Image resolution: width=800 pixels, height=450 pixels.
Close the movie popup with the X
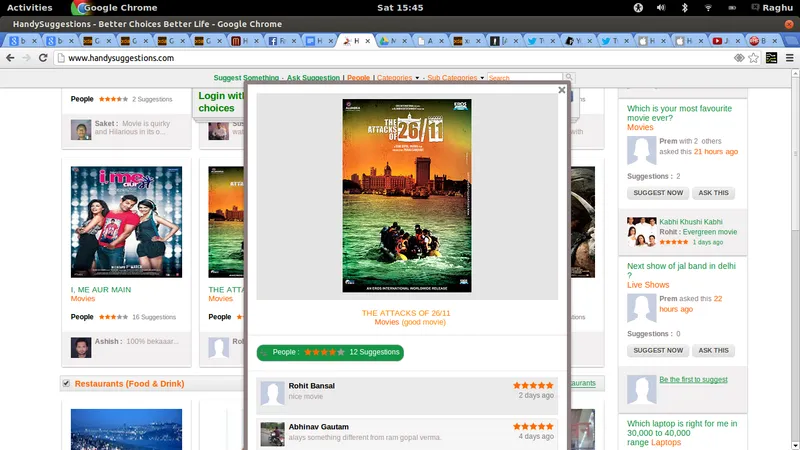point(562,90)
